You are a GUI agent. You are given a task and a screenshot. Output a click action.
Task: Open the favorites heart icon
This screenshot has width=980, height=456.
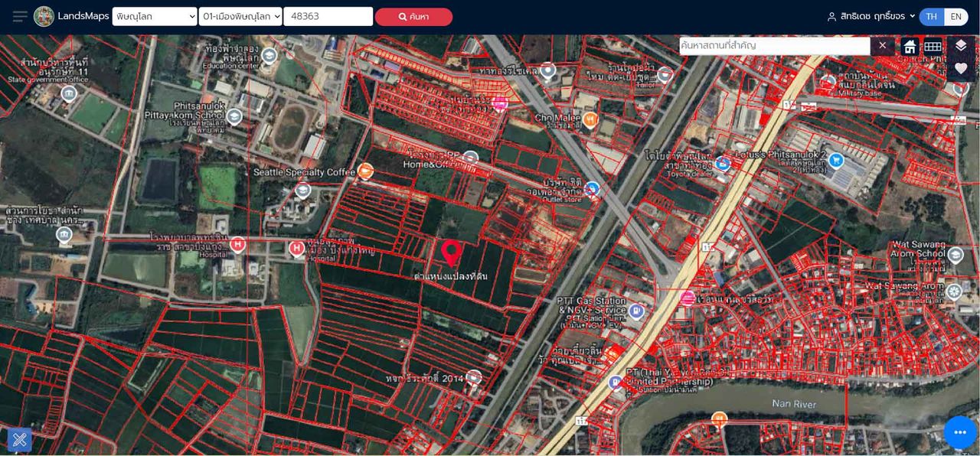click(961, 69)
